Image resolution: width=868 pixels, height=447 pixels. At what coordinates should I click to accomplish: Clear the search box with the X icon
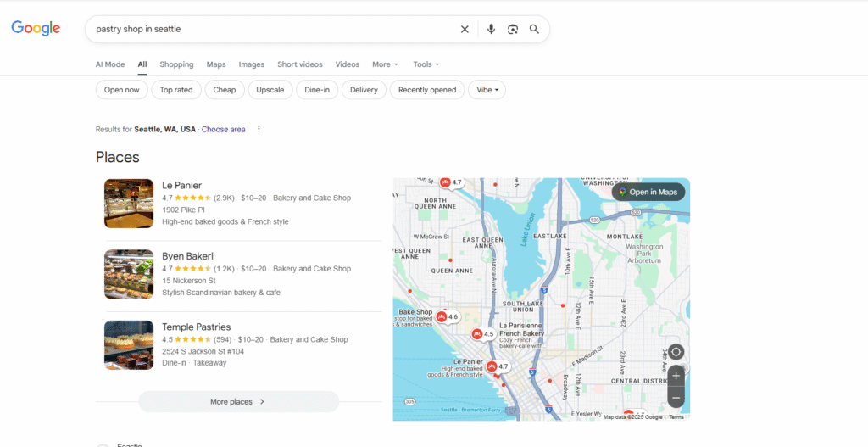(x=465, y=30)
